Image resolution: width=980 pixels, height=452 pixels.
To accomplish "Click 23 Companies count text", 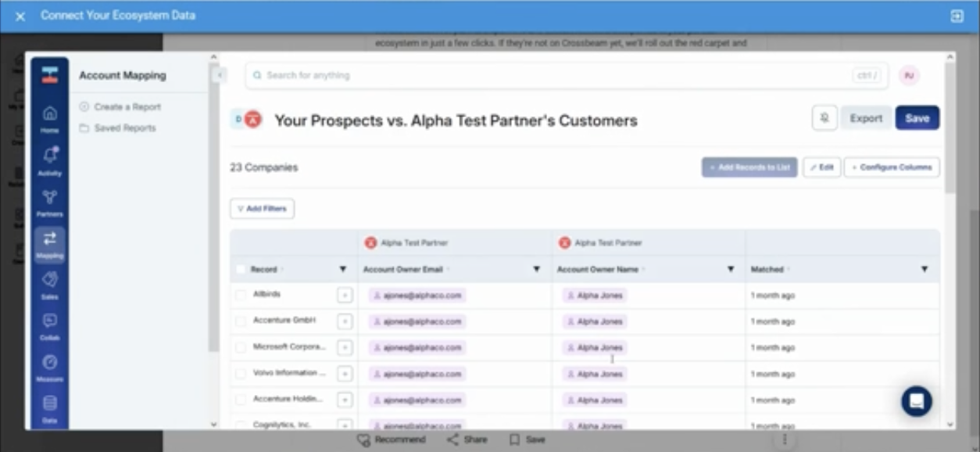I will point(263,167).
